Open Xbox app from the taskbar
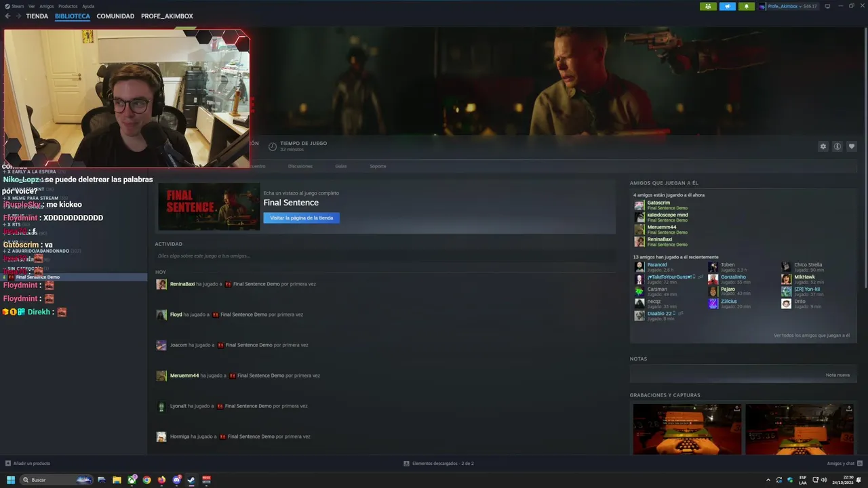868x488 pixels. [132, 480]
